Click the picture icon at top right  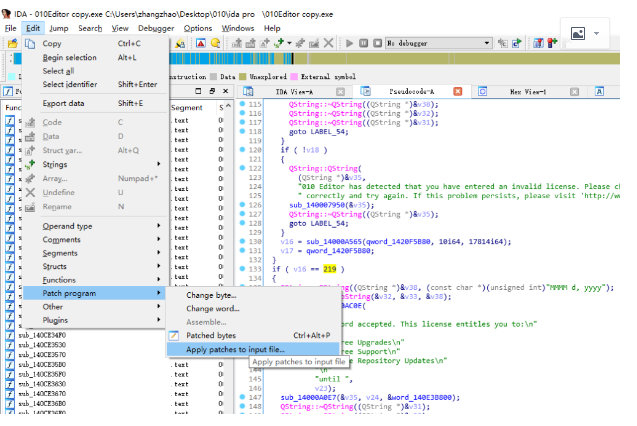(x=578, y=33)
